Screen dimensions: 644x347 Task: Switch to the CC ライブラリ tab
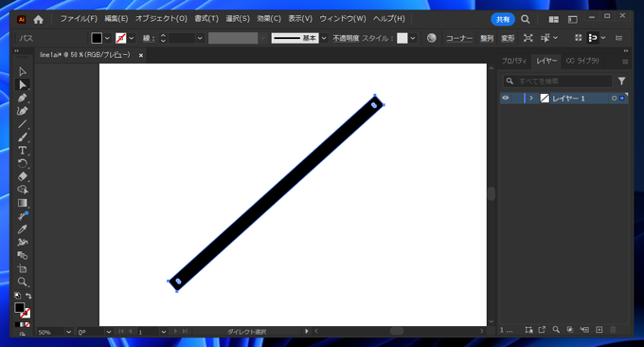click(582, 61)
